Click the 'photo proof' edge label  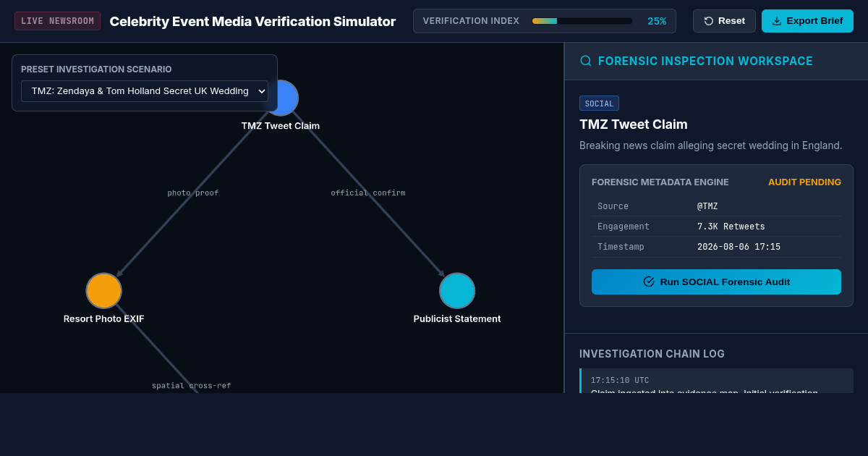coord(193,193)
